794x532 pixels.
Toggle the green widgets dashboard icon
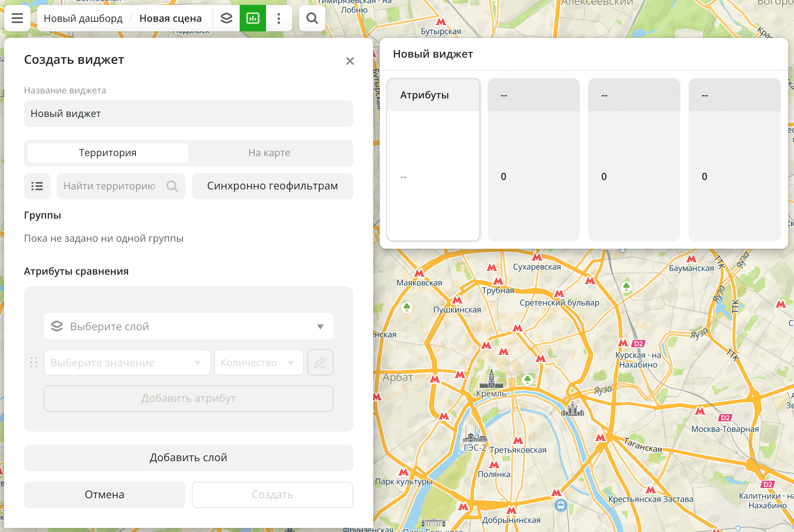click(x=253, y=18)
